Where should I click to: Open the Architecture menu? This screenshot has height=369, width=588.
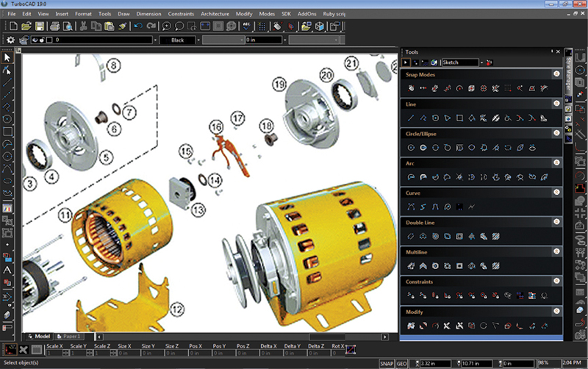click(x=215, y=13)
